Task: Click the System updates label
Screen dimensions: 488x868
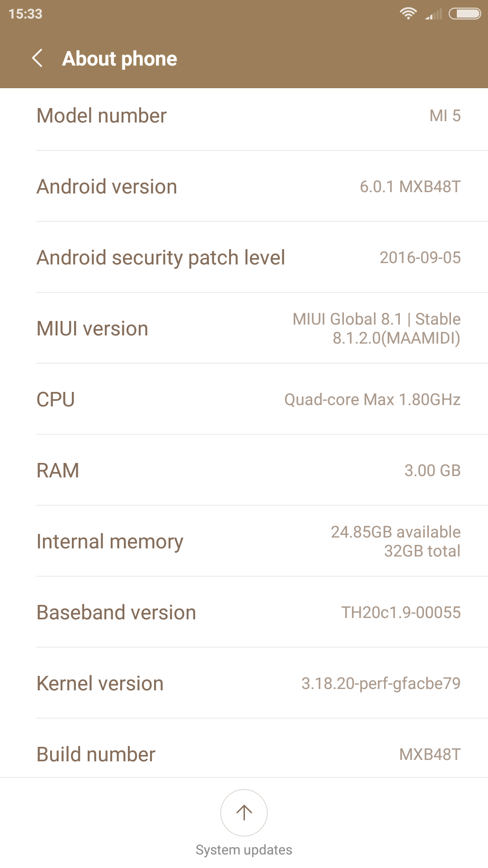Action: click(244, 850)
